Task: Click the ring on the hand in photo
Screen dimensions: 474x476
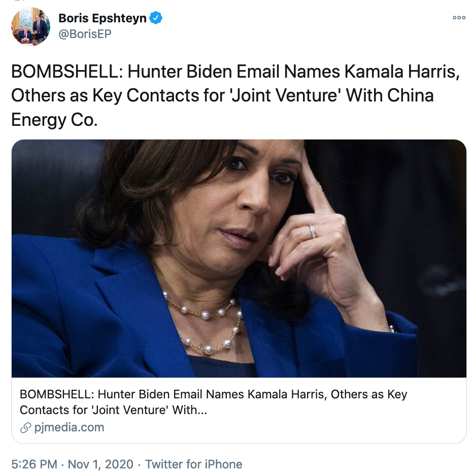Action: [313, 231]
